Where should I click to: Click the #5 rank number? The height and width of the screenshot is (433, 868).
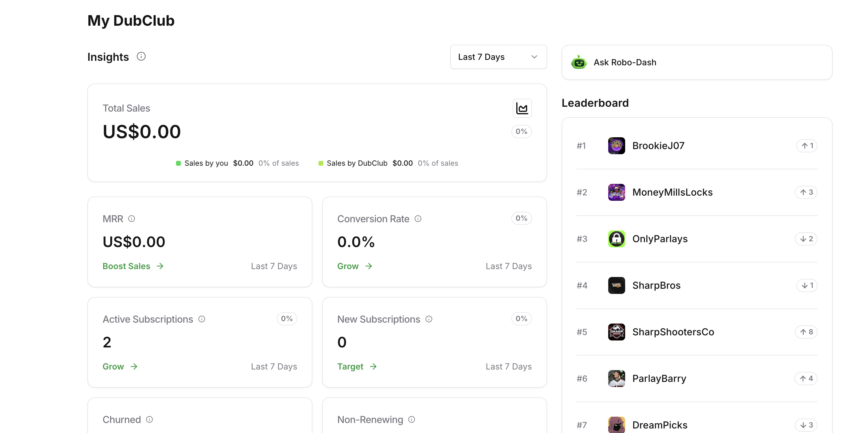click(x=582, y=332)
